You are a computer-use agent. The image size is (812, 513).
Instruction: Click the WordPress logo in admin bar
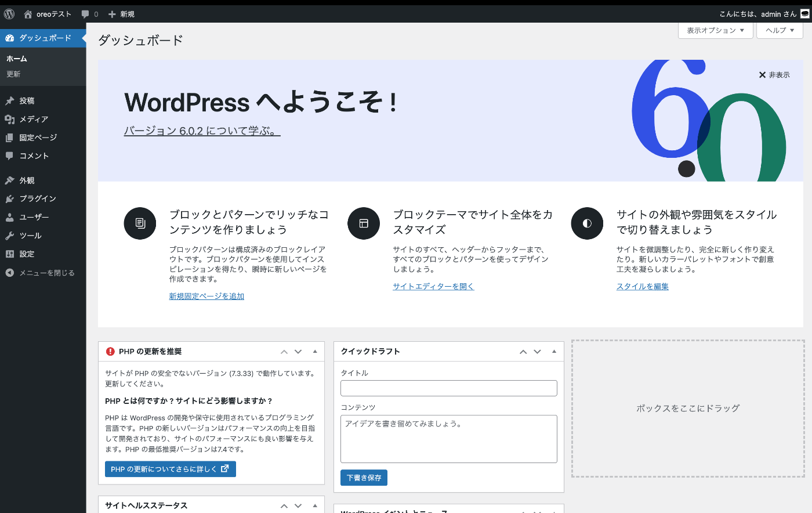pyautogui.click(x=9, y=14)
